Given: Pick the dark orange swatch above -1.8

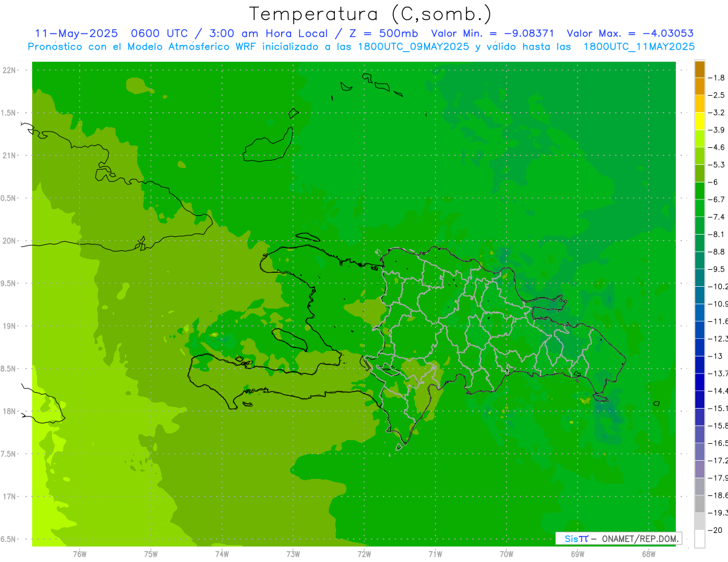Looking at the screenshot, I should click(699, 69).
